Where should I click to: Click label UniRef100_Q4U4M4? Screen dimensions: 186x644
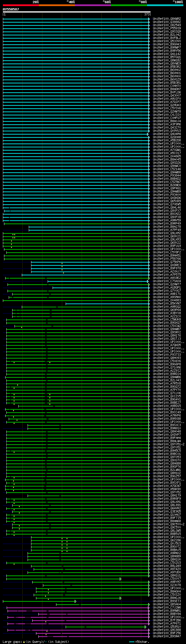pyautogui.click(x=167, y=134)
